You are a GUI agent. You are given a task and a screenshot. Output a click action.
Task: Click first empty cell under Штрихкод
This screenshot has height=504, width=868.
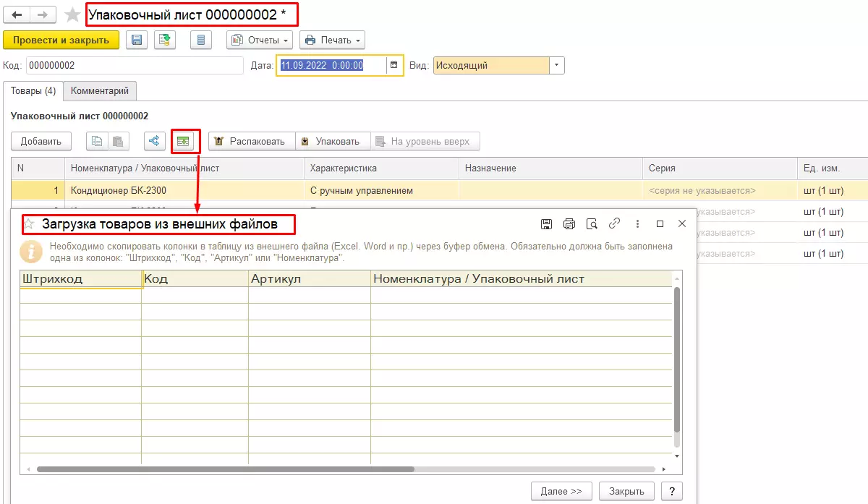(x=80, y=295)
